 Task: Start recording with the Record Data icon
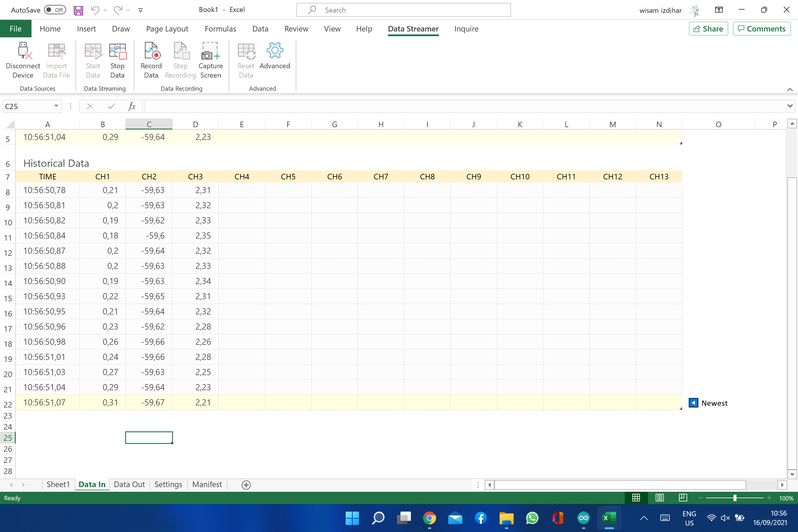[151, 51]
